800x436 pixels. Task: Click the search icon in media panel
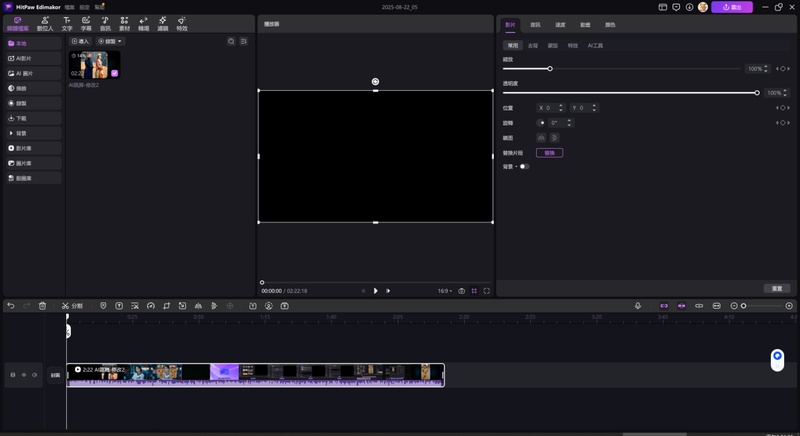pos(231,41)
